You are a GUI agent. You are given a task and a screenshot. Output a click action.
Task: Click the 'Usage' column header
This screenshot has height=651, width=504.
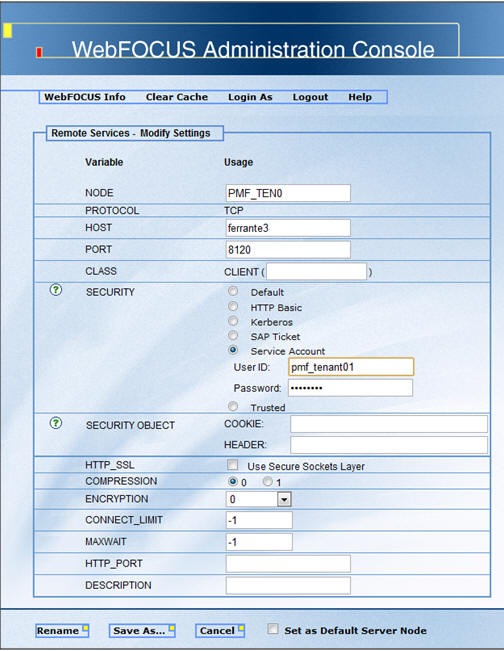pos(238,162)
